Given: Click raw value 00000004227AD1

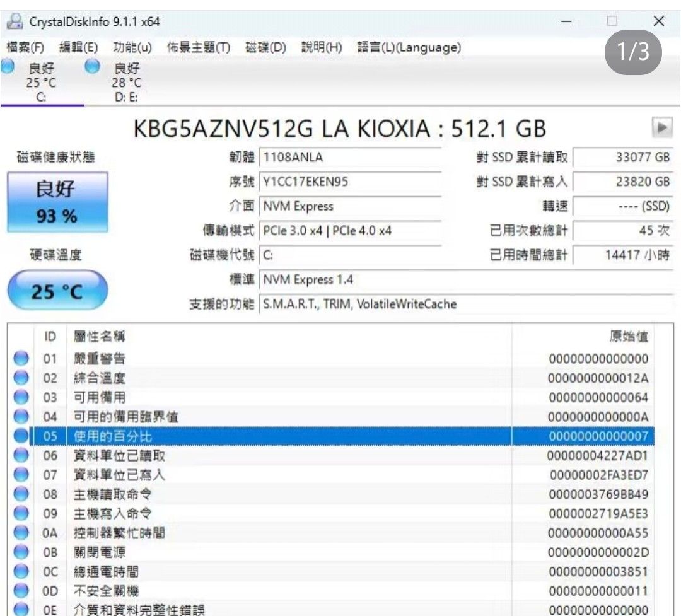Looking at the screenshot, I should point(597,456).
